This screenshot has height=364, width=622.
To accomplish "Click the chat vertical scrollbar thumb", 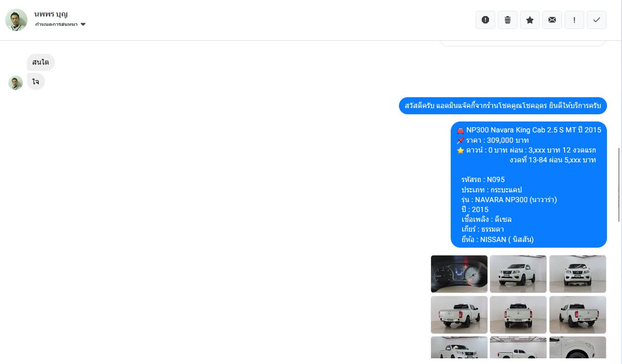I will coord(619,185).
